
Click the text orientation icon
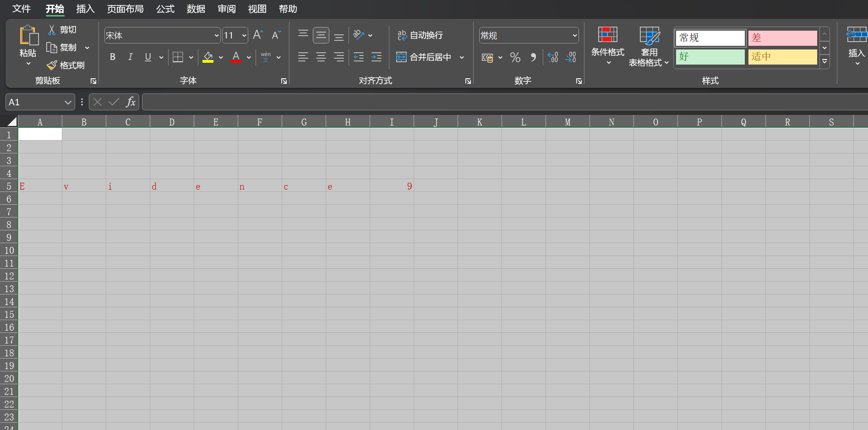(x=359, y=35)
